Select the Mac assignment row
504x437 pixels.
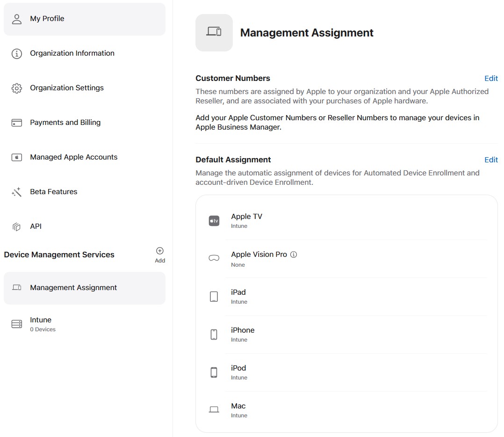pyautogui.click(x=346, y=410)
